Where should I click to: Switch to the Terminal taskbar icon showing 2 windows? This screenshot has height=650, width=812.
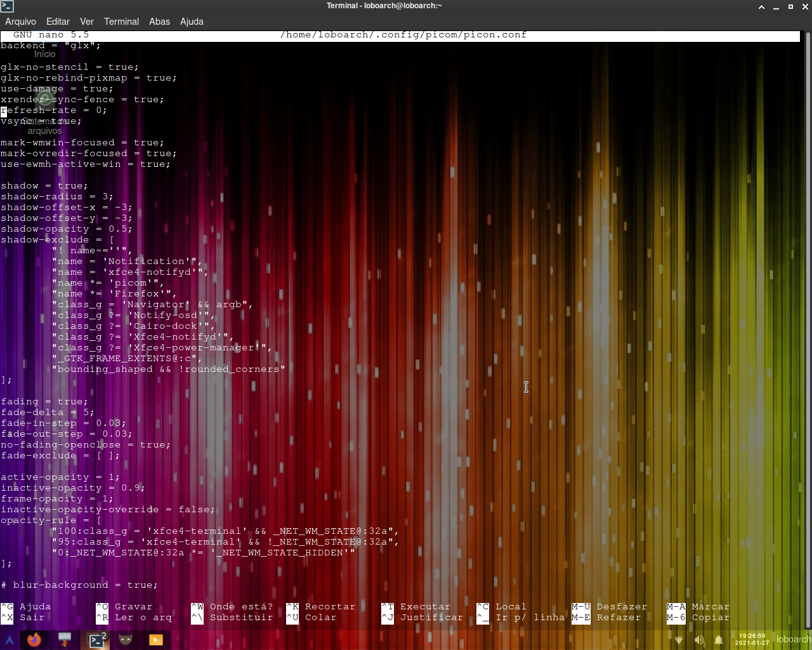coord(96,640)
